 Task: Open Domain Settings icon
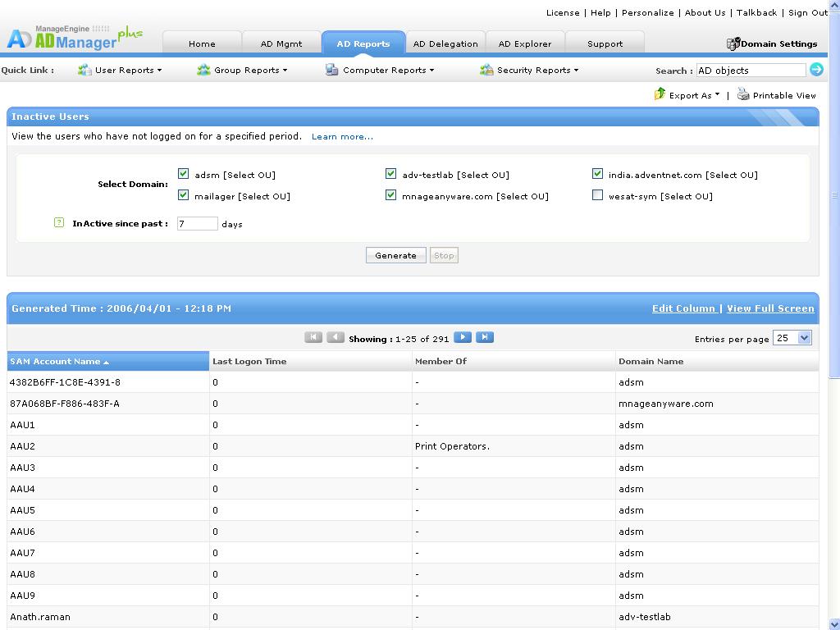733,43
